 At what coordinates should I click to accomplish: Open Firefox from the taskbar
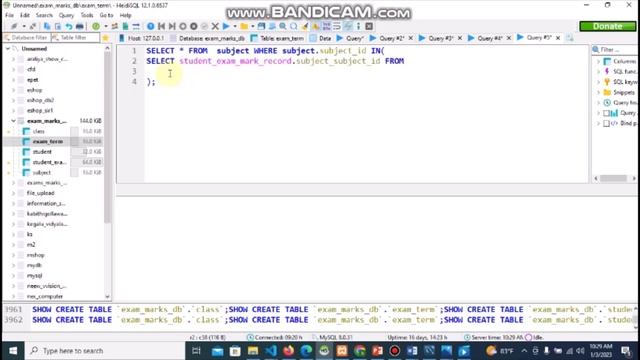coord(289,351)
